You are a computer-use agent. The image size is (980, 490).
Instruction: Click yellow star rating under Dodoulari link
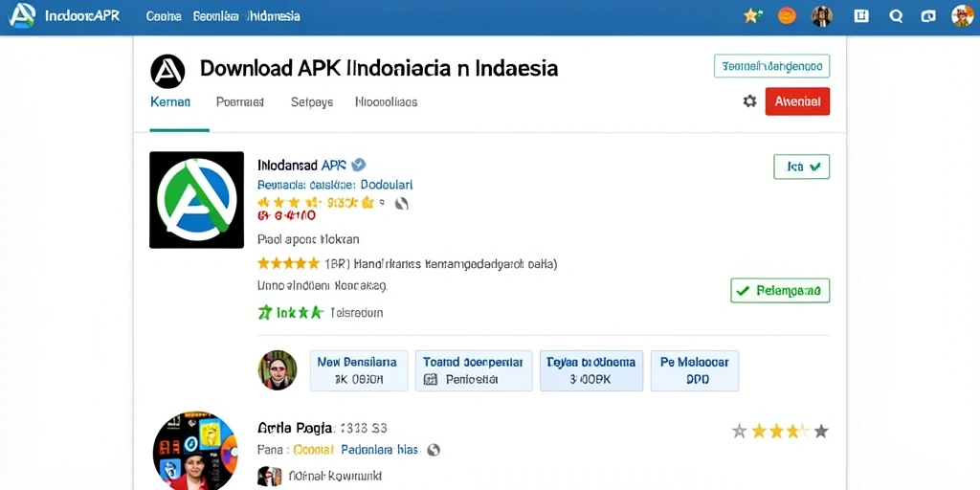316,203
